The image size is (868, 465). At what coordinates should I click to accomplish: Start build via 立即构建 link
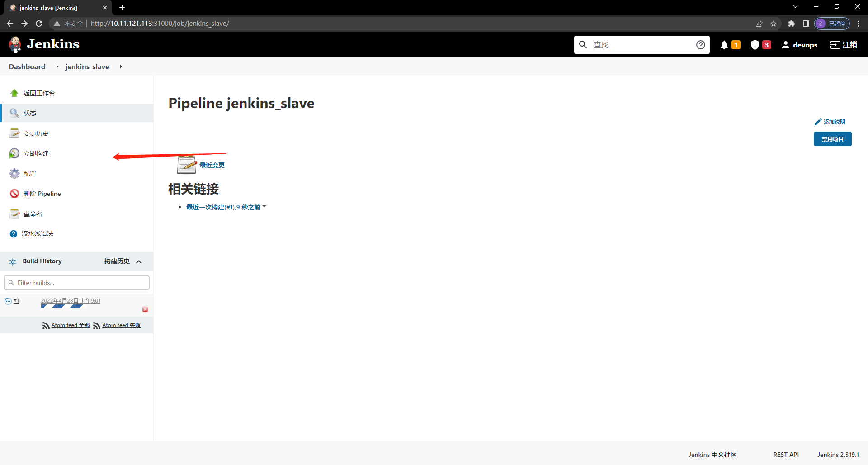pos(36,153)
